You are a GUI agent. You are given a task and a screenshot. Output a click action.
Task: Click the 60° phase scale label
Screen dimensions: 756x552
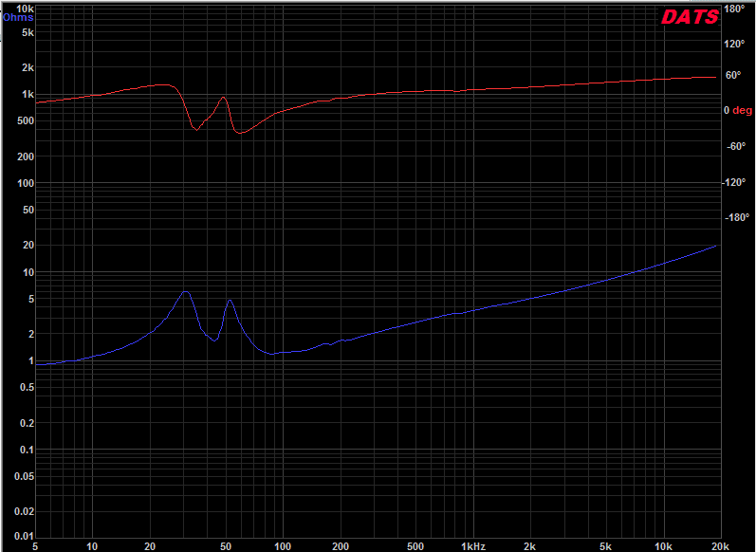tap(733, 75)
